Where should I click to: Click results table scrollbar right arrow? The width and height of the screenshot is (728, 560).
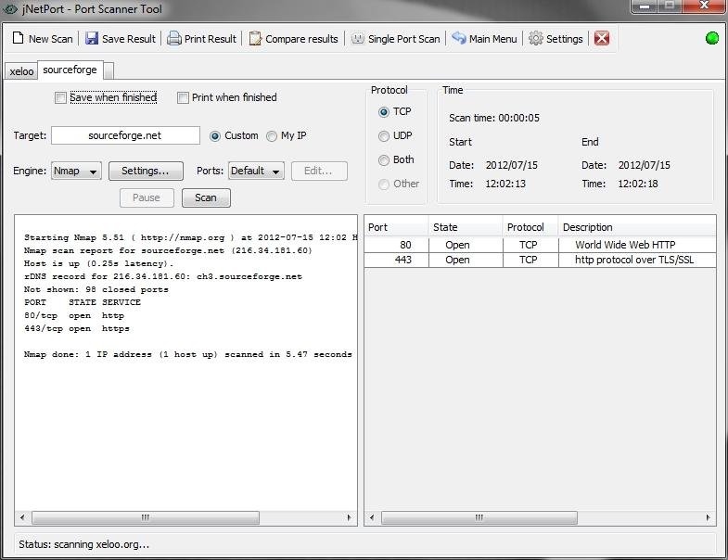708,517
